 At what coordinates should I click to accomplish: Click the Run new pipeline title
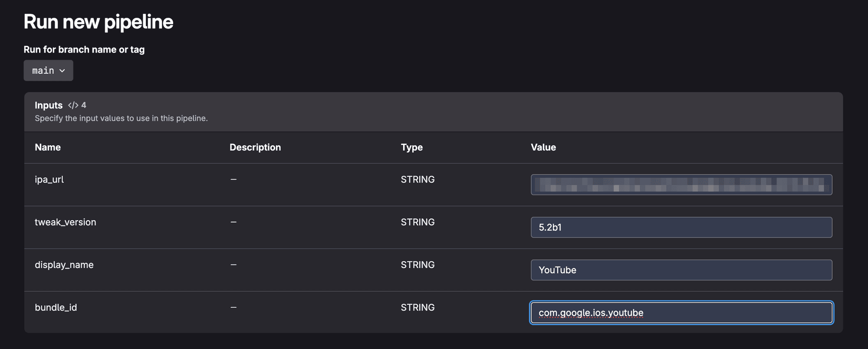(x=99, y=22)
